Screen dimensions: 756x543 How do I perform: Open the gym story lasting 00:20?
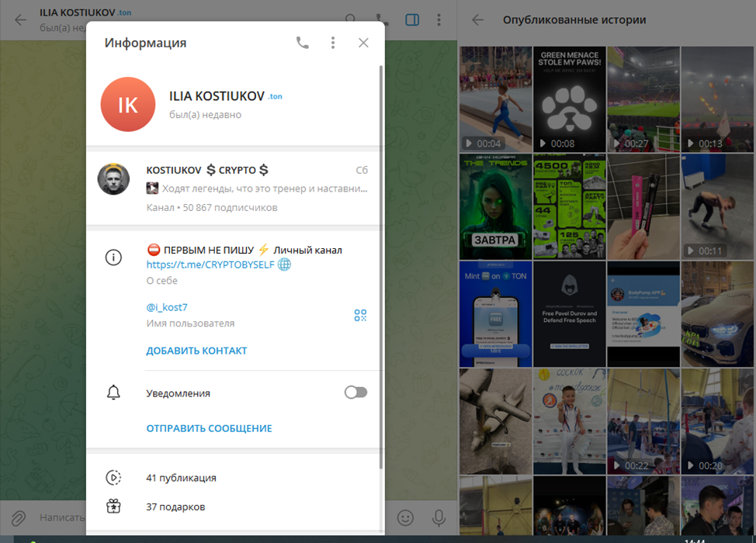pyautogui.click(x=717, y=421)
